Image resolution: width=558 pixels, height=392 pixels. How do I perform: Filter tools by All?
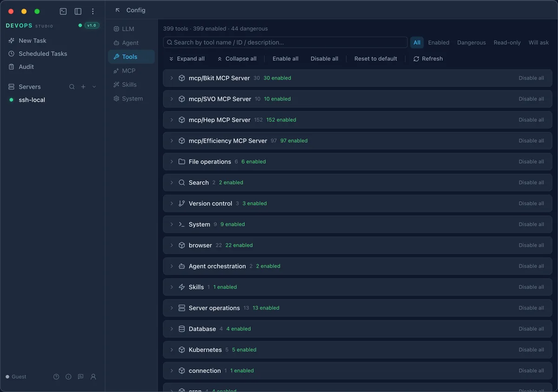point(417,42)
